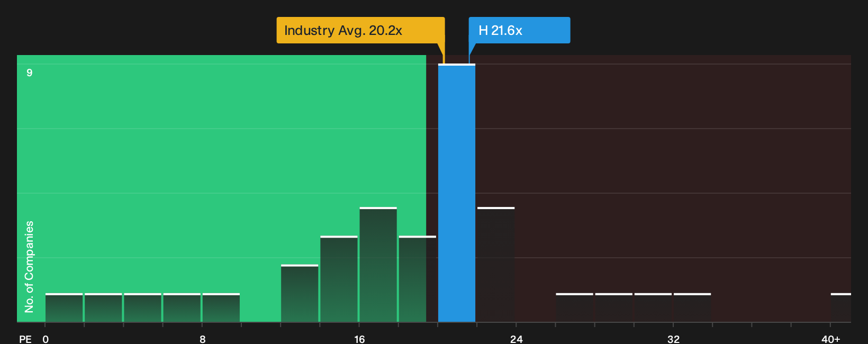Click the H 21.6x blue label
Image resolution: width=868 pixels, height=344 pixels.
click(519, 30)
